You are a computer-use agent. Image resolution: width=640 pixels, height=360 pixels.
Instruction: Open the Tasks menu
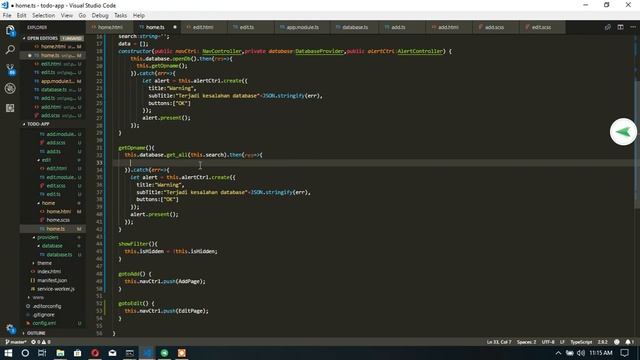pos(120,16)
